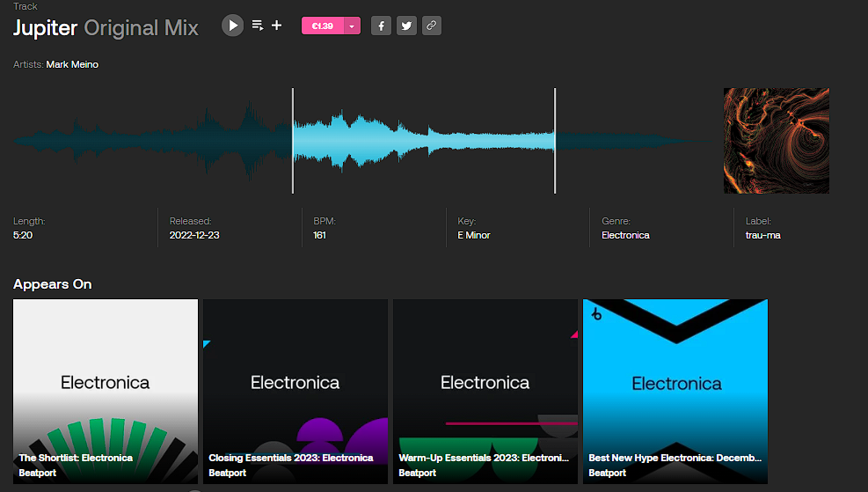Click the Appears On heading
The image size is (868, 492).
coord(53,284)
